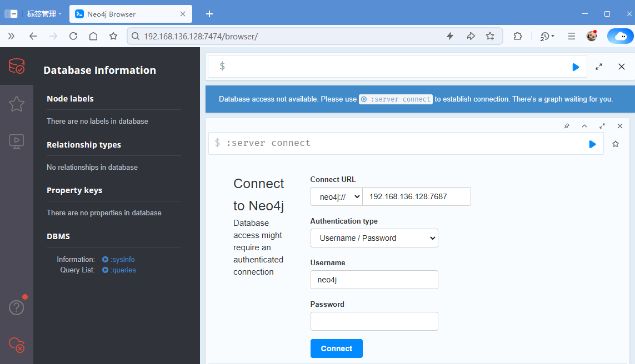635x364 pixels.
Task: Save :server connect as favorite star
Action: click(616, 144)
